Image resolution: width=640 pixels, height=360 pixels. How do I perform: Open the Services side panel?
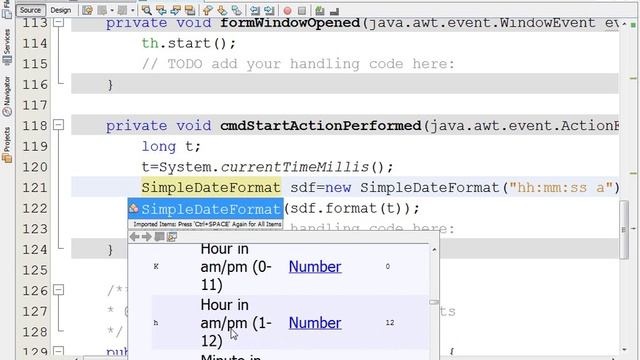(7, 47)
